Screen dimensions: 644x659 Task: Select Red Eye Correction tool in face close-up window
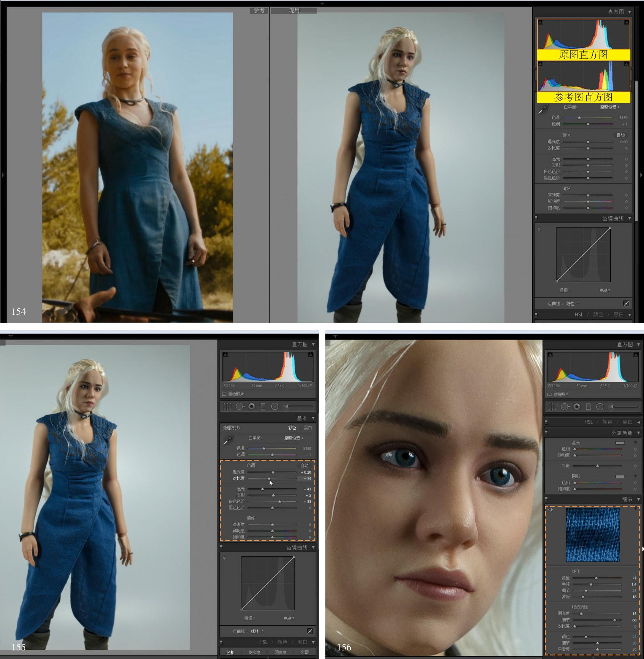[577, 407]
